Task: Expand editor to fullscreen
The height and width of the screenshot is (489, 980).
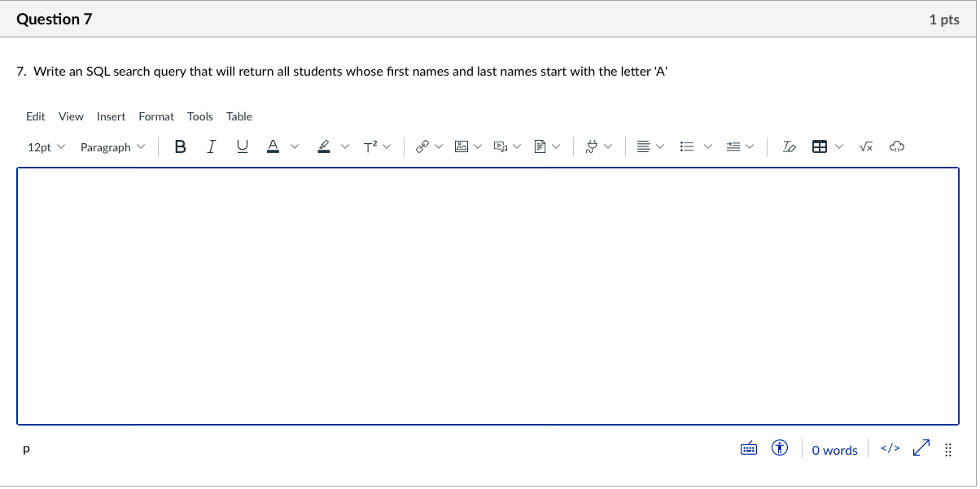Action: point(921,448)
